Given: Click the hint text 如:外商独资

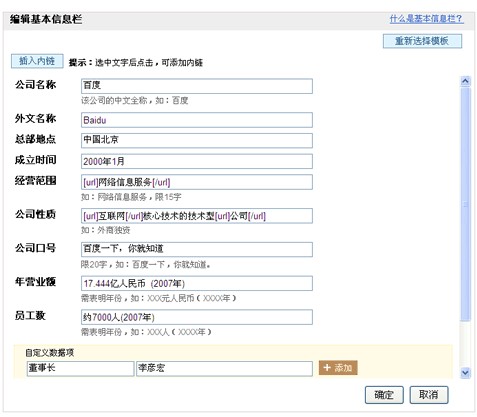Looking at the screenshot, I should [x=106, y=230].
